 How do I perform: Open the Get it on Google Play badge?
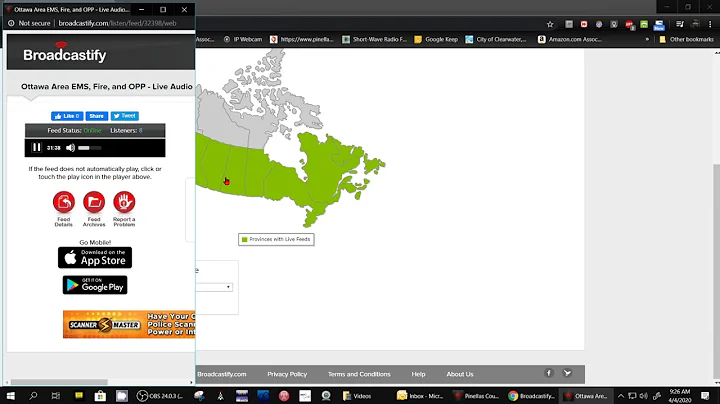click(x=95, y=285)
